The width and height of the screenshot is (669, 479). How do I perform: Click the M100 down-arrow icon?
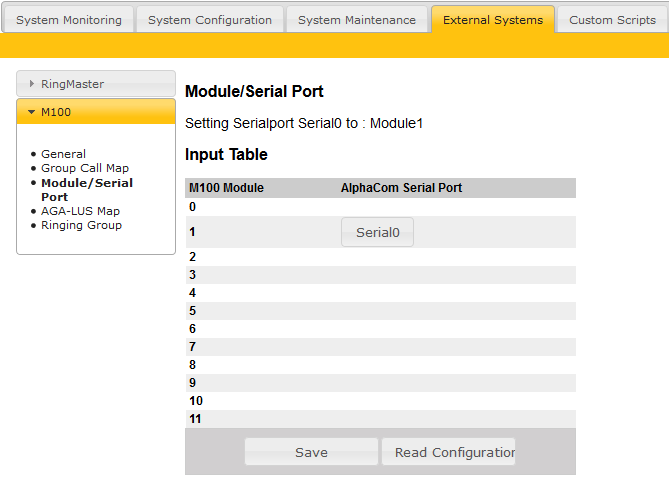click(x=32, y=112)
